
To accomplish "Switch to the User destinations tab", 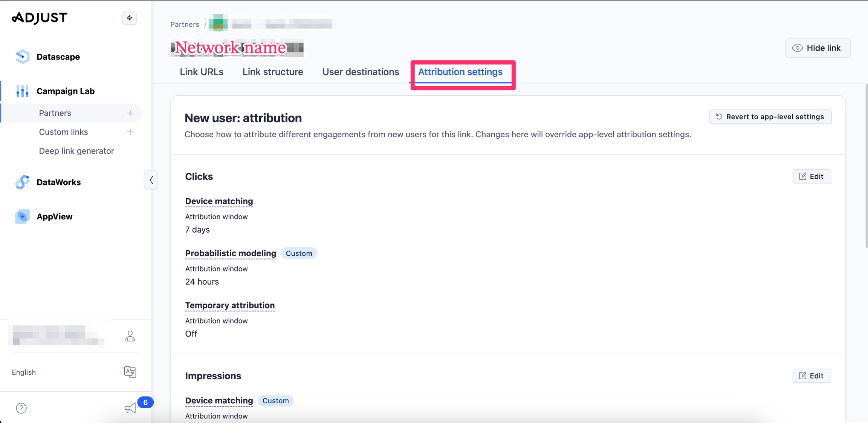I will pyautogui.click(x=361, y=72).
